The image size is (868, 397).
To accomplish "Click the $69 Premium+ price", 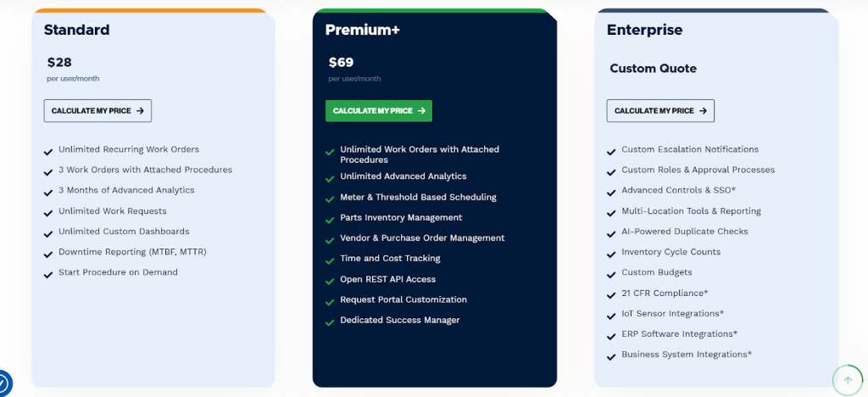I will [342, 63].
